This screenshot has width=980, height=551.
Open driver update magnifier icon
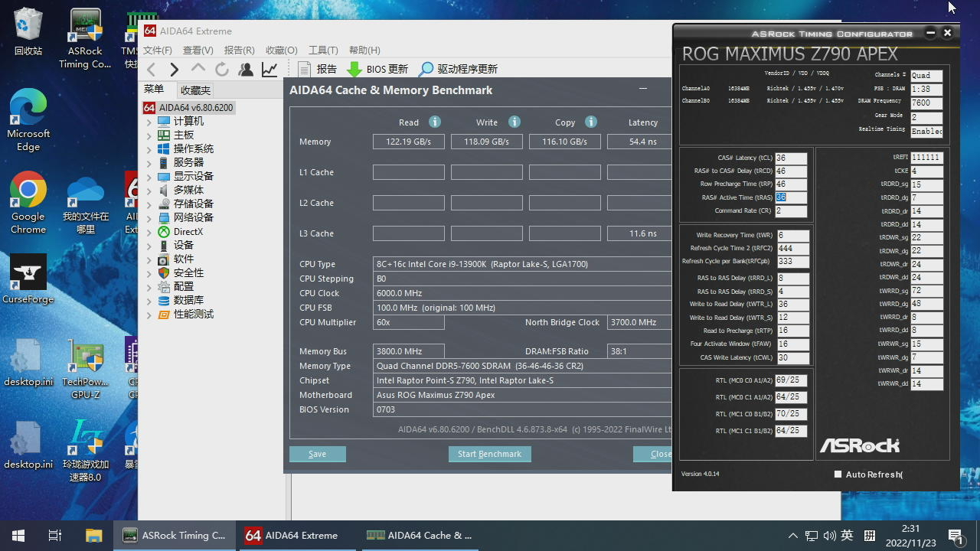tap(426, 69)
